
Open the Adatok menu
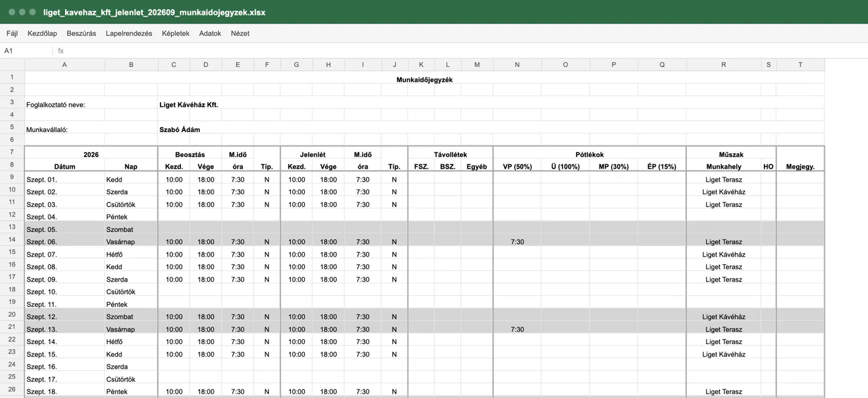pyautogui.click(x=210, y=33)
